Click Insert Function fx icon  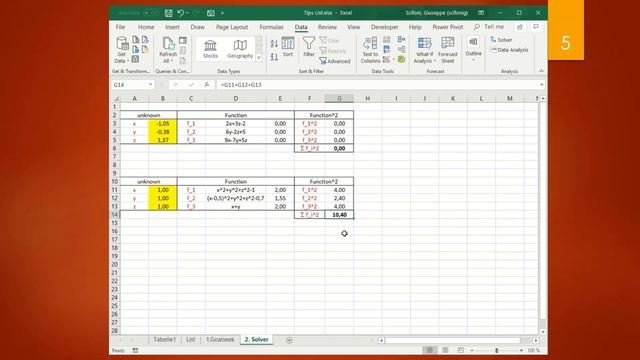[207, 84]
